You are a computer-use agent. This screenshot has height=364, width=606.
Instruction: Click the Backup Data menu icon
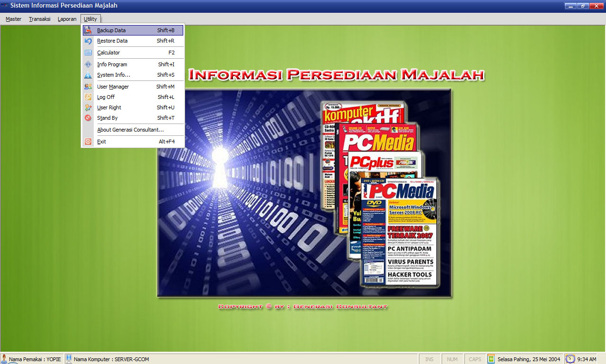pyautogui.click(x=88, y=30)
